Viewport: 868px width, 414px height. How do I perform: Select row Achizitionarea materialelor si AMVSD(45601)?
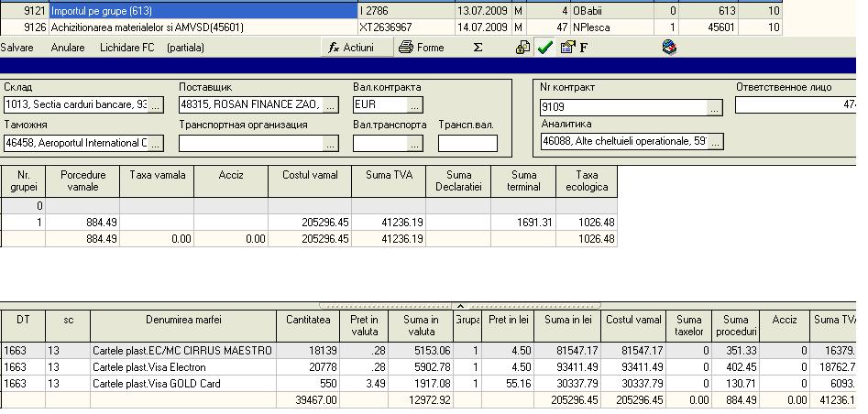click(390, 27)
